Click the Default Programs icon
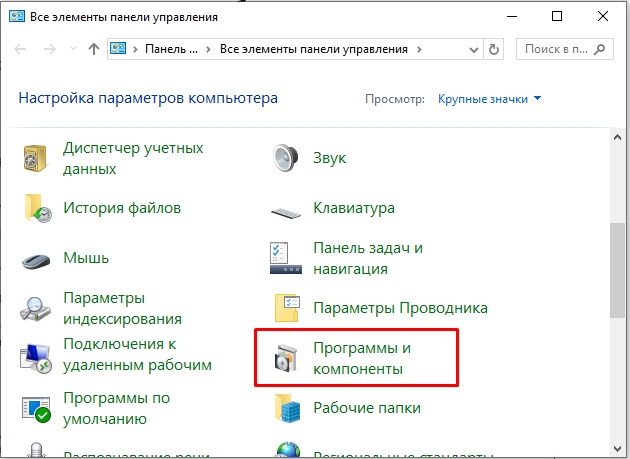 pos(37,408)
